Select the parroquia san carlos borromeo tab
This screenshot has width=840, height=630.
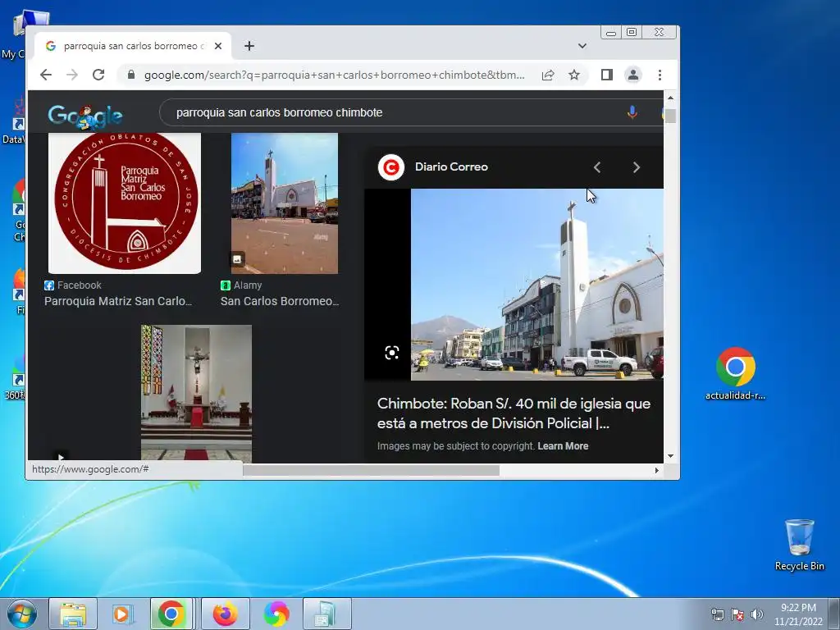pos(133,46)
